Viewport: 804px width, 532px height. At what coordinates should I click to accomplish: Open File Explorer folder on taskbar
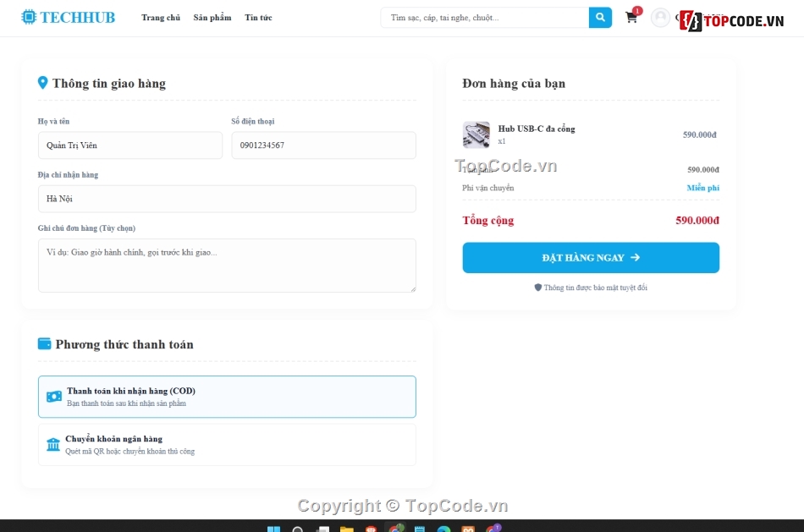click(x=347, y=529)
